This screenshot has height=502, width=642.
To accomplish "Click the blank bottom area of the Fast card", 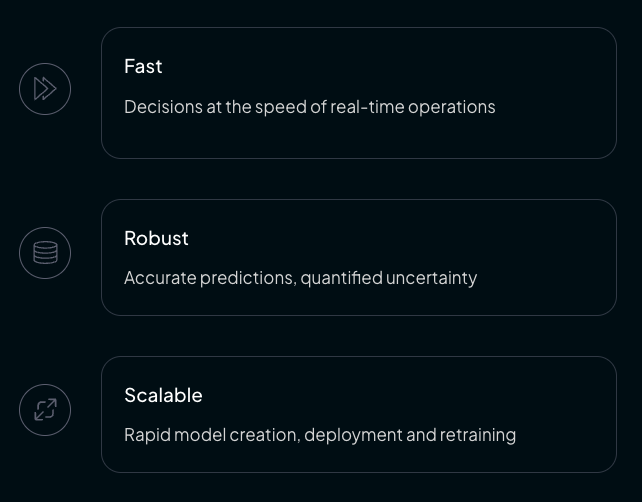I will tap(358, 138).
